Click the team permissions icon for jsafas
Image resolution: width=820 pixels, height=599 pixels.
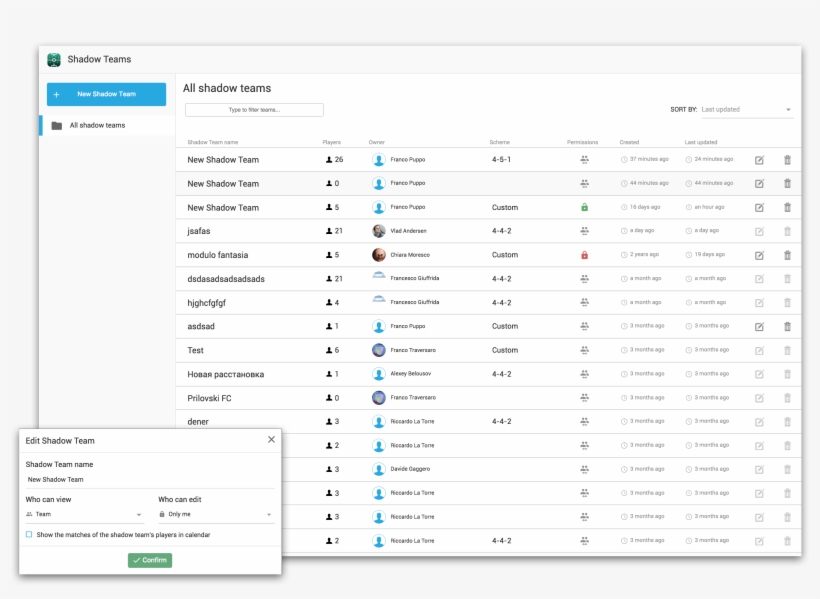(584, 231)
